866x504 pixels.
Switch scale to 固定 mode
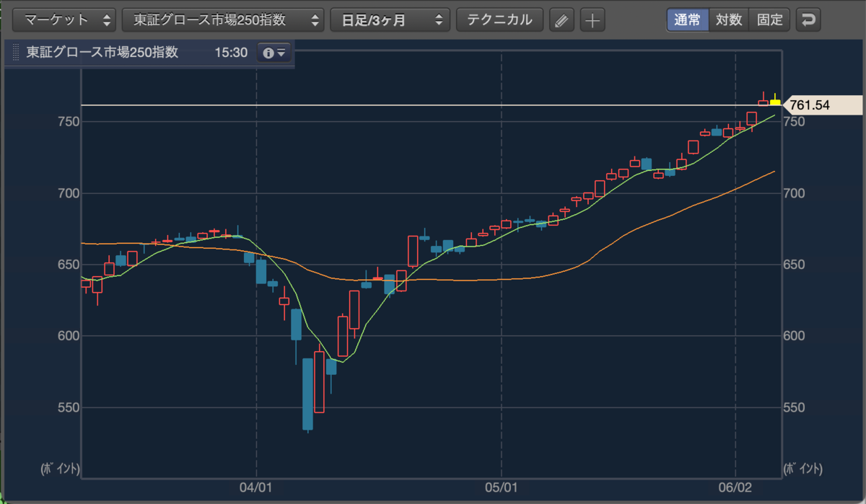[x=770, y=19]
